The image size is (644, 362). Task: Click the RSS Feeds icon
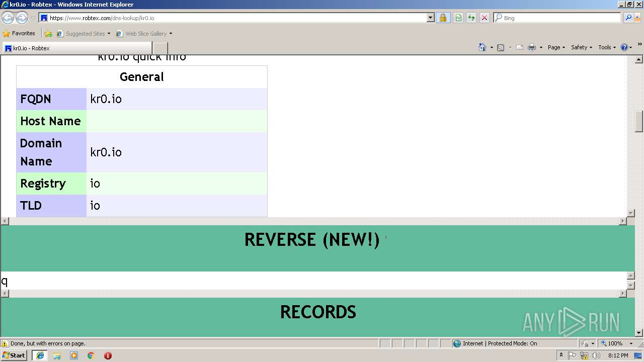pyautogui.click(x=501, y=47)
